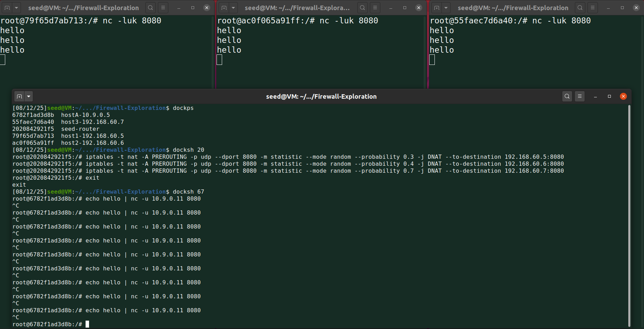The width and height of the screenshot is (644, 329).
Task: Click search icon in root@79f65d7ab713 terminal window
Action: point(151,8)
